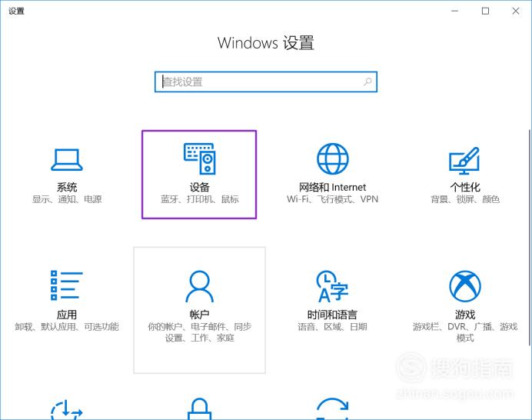Viewport: 532px width, 420px height.
Task: Click the search magnifier icon
Action: click(x=367, y=82)
